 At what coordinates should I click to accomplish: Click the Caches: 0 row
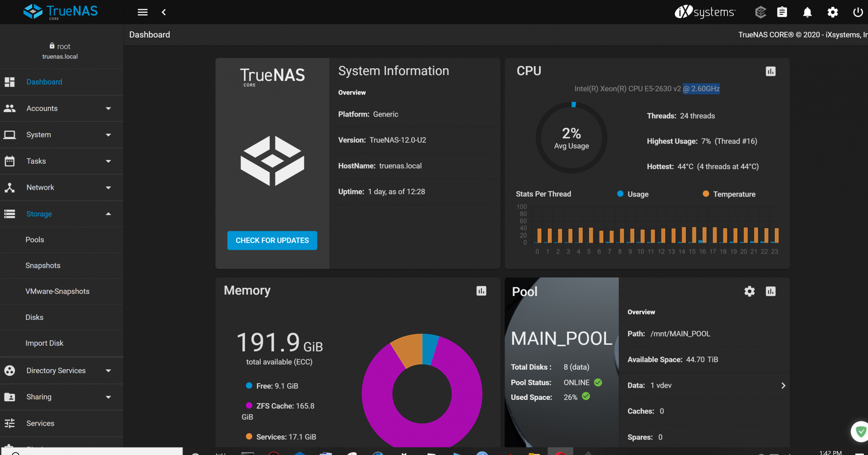pos(704,411)
